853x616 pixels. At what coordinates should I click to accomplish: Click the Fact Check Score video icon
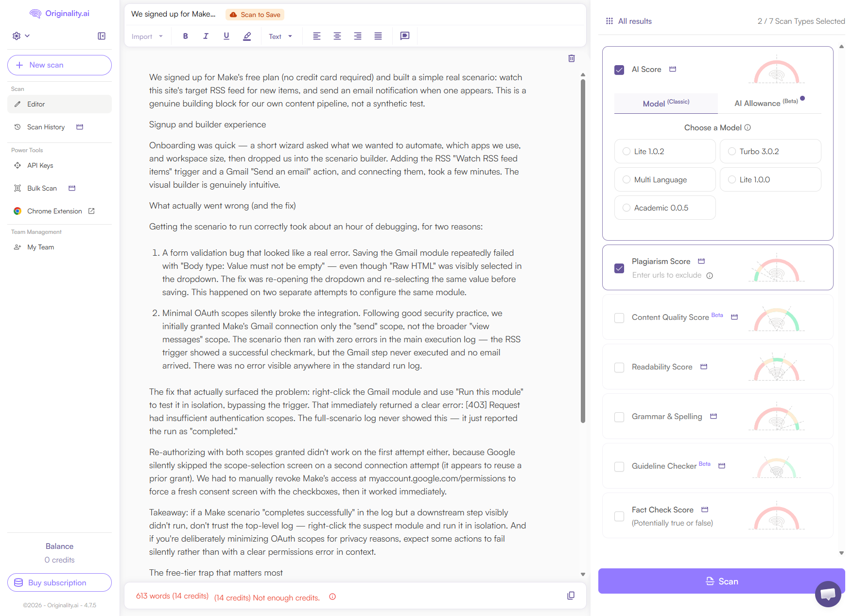[705, 510]
